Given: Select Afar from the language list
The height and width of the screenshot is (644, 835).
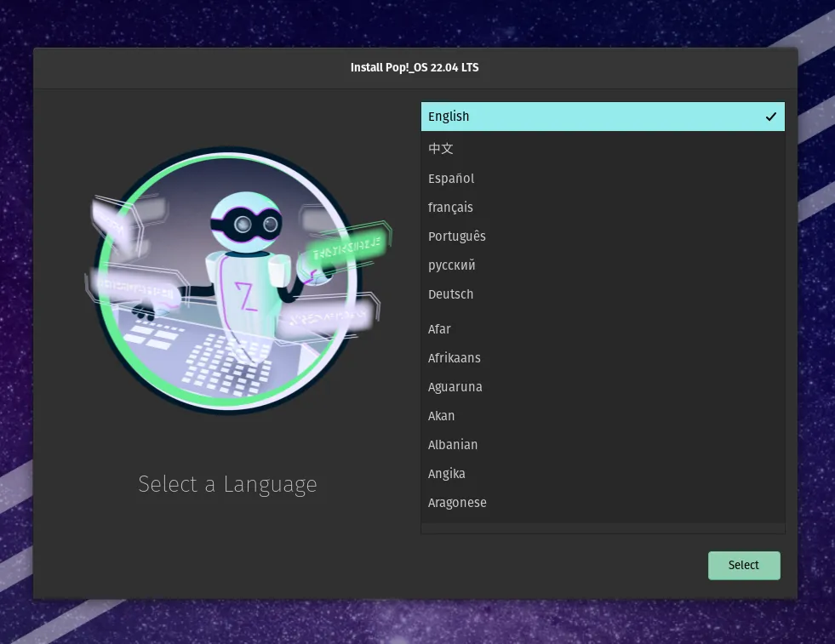Looking at the screenshot, I should [x=439, y=329].
